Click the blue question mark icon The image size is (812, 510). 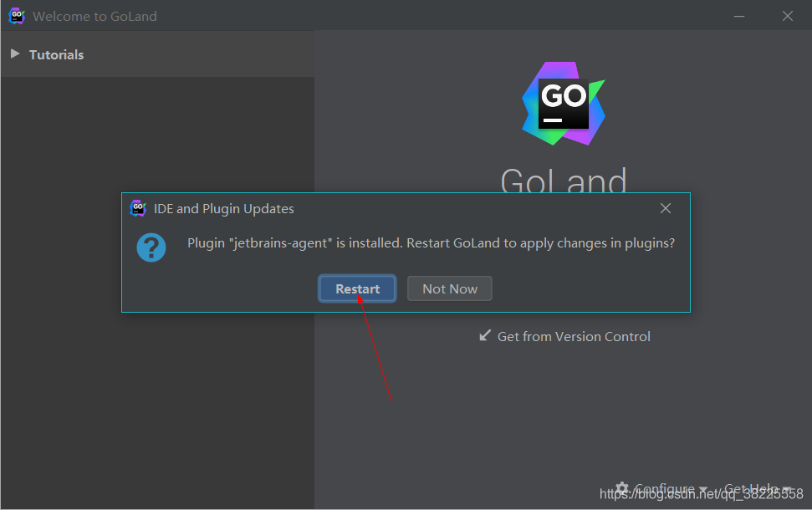[x=151, y=247]
